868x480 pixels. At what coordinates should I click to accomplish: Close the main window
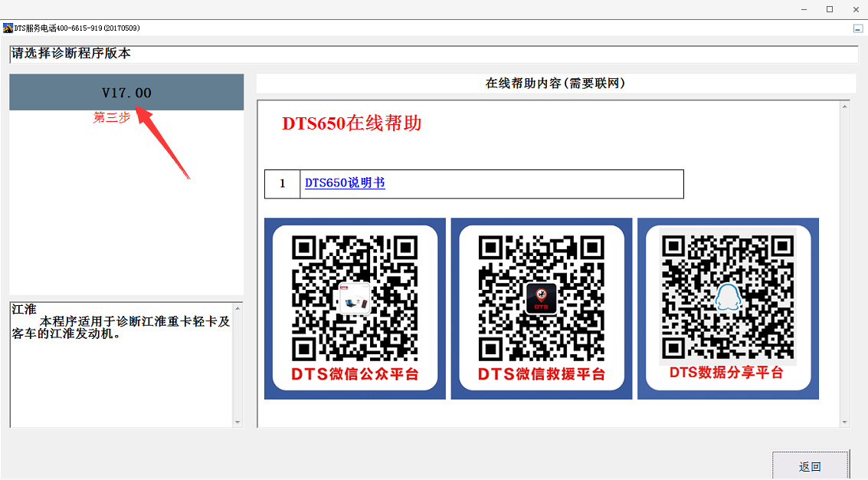click(855, 9)
